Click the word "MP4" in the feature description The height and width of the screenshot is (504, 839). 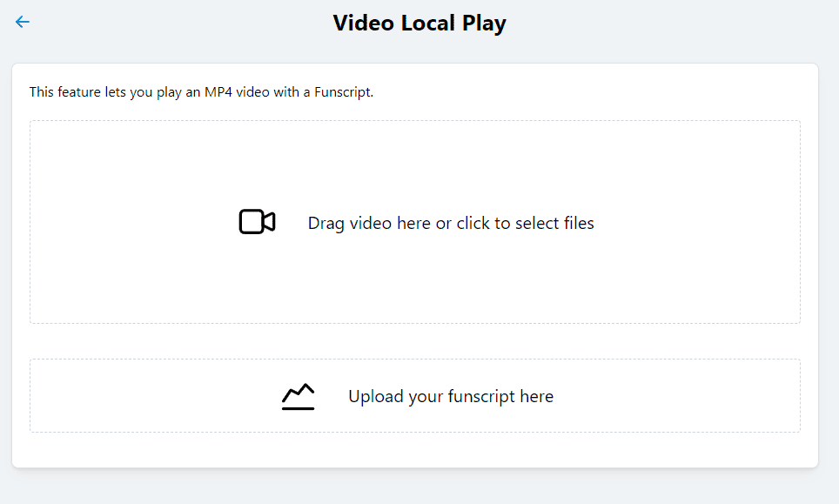point(218,92)
